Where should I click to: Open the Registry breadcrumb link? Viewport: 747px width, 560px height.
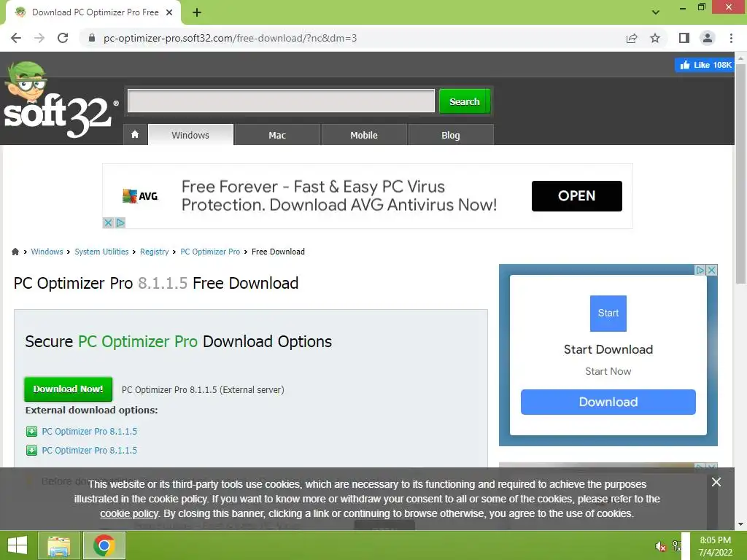(155, 252)
